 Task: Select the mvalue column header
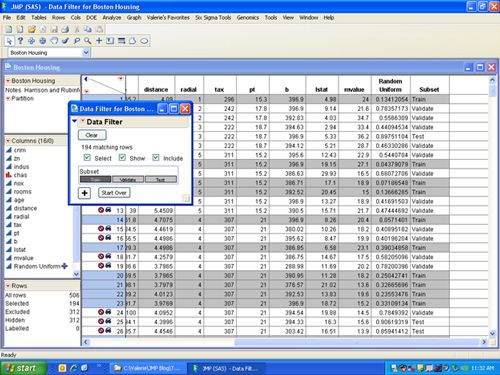click(354, 89)
